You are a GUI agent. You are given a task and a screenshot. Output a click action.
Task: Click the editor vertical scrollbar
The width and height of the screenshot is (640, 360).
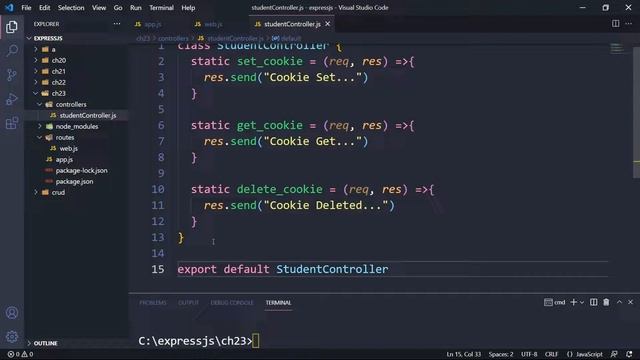pos(636,112)
